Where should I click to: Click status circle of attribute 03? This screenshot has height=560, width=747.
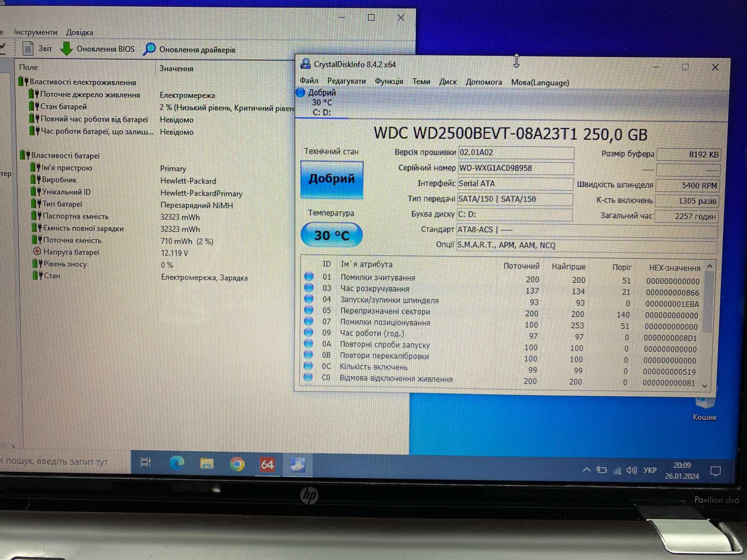coord(309,287)
